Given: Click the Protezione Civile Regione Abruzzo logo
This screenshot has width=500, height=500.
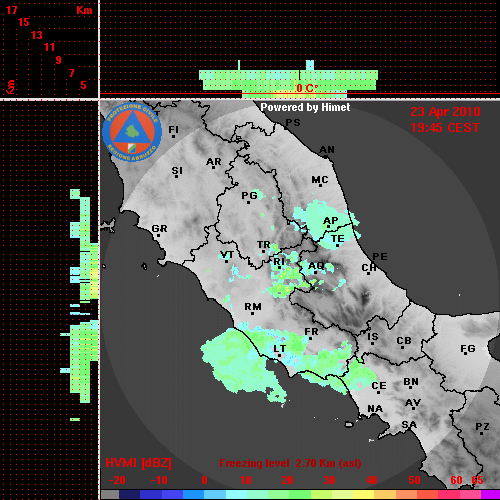Looking at the screenshot, I should point(132,132).
